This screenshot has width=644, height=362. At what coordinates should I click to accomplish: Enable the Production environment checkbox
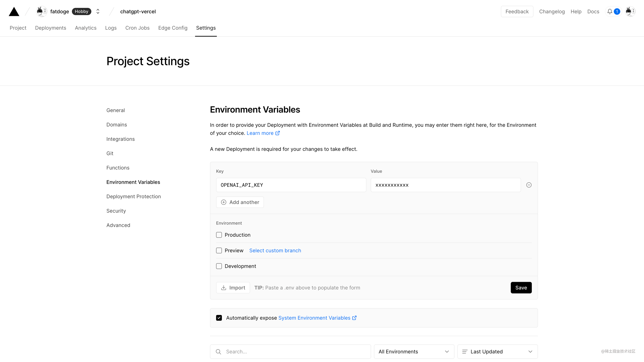coord(219,235)
